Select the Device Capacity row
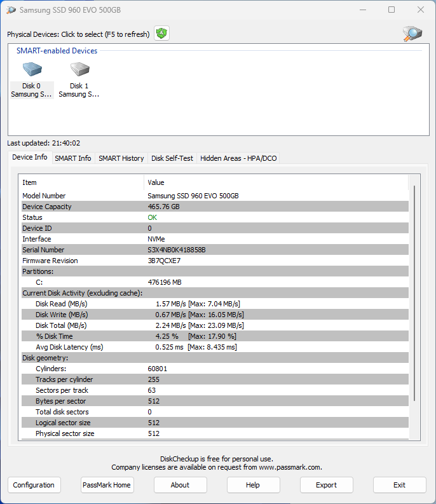 pyautogui.click(x=215, y=207)
